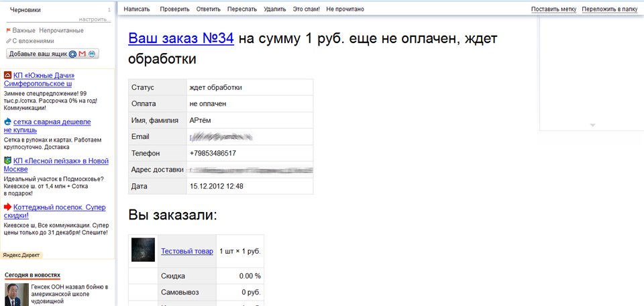Click the date value 15.12.2012 12:48

click(217, 186)
